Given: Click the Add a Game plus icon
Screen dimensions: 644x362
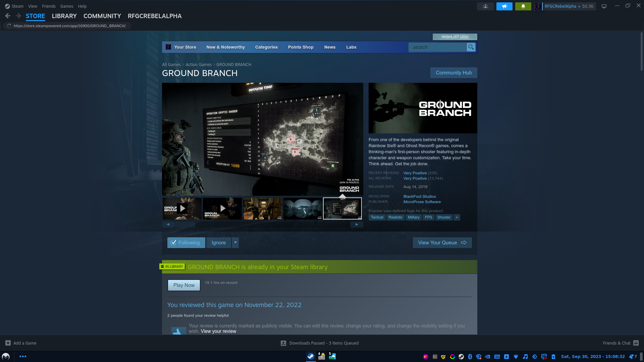Looking at the screenshot, I should [8, 343].
